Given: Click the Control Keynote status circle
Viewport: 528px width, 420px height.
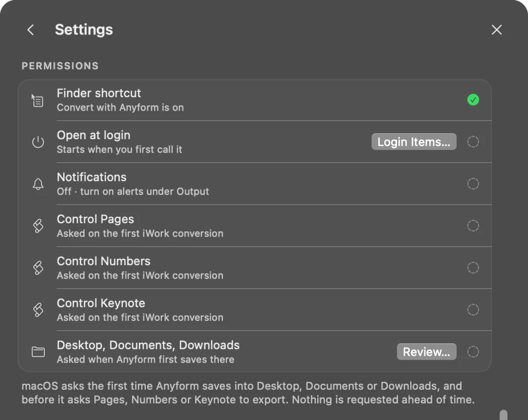Looking at the screenshot, I should [x=473, y=310].
